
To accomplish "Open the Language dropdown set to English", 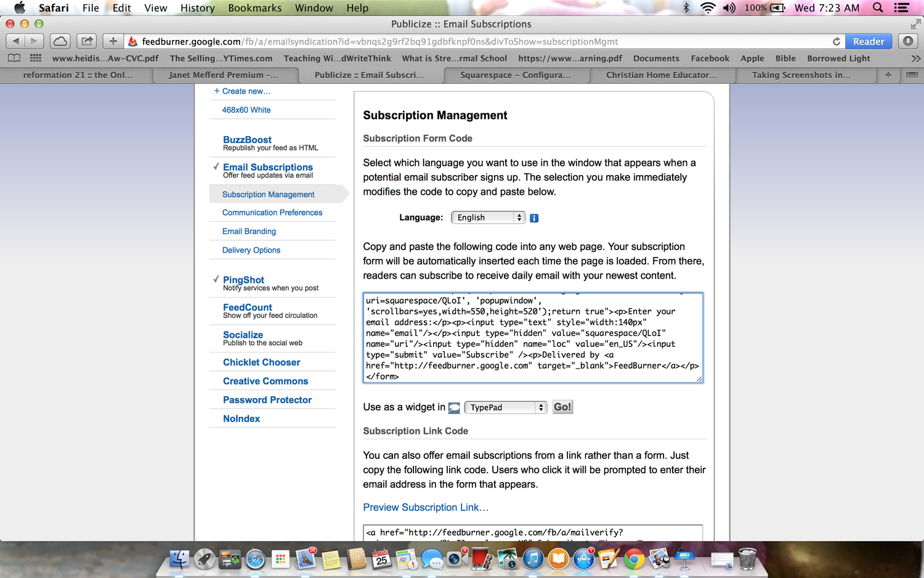I will 488,218.
